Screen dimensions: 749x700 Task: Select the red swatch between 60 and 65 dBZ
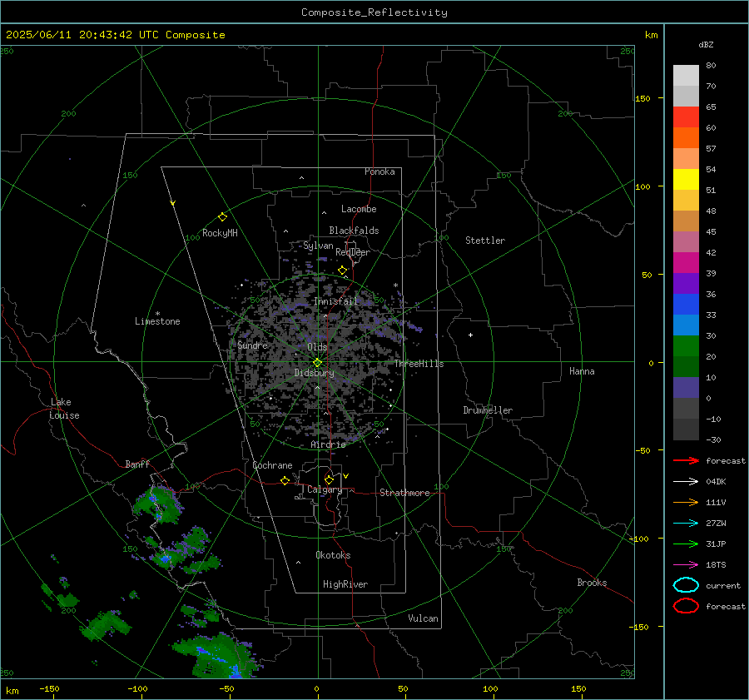(x=686, y=117)
